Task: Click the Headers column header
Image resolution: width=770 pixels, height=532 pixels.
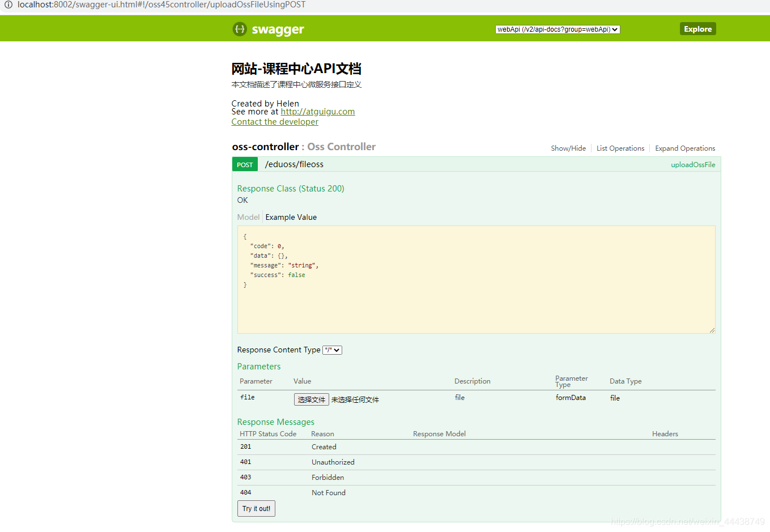Action: click(665, 434)
